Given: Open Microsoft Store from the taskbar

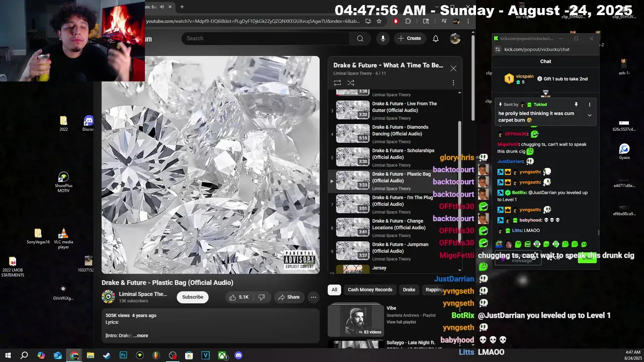Looking at the screenshot, I should click(x=189, y=355).
